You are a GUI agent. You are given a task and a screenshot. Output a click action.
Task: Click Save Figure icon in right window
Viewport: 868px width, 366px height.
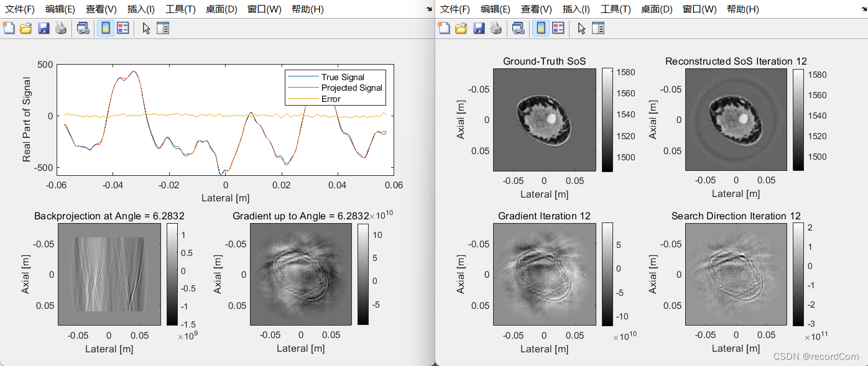479,28
